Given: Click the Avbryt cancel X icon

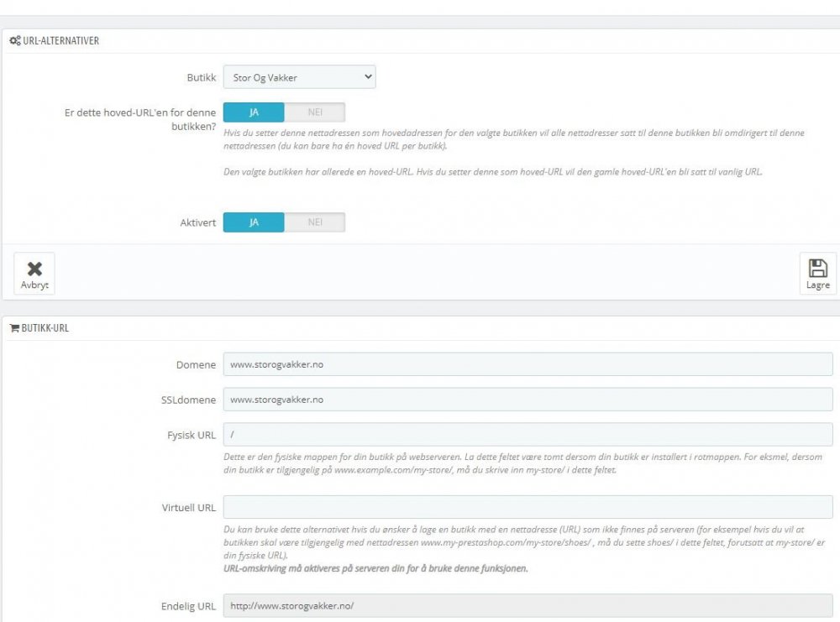Looking at the screenshot, I should click(34, 268).
